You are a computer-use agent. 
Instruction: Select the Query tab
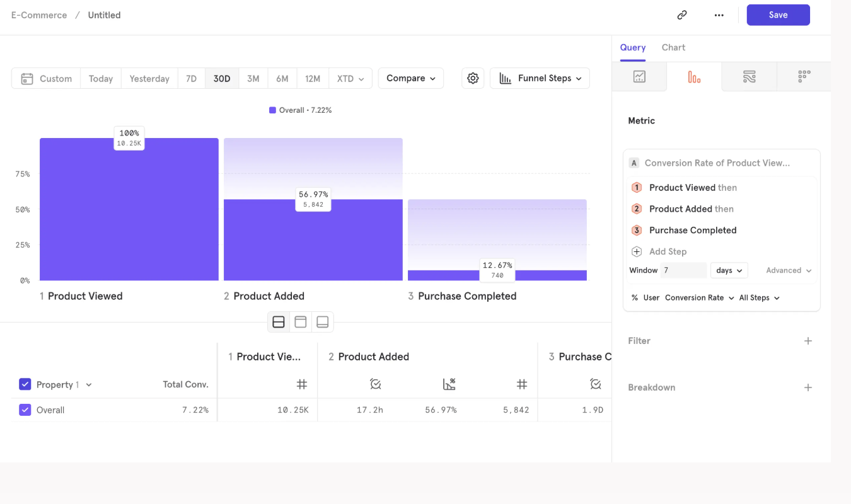633,47
